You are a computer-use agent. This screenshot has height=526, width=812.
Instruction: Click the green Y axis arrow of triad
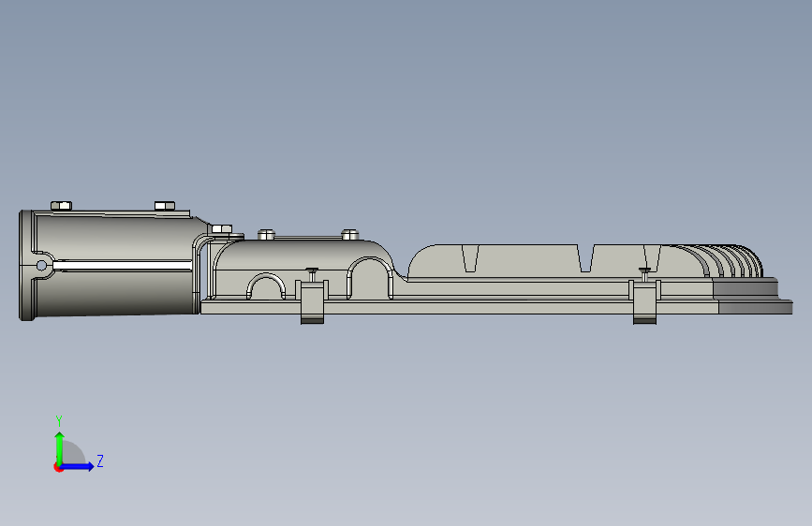click(x=59, y=447)
